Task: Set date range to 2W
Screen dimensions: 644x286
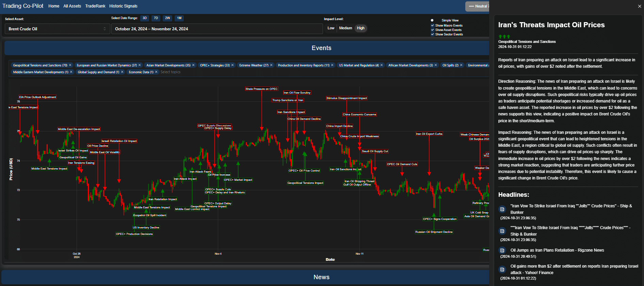Action: [167, 18]
